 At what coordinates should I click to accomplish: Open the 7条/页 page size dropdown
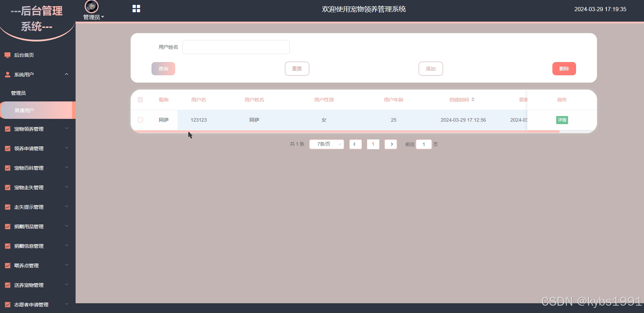click(327, 144)
